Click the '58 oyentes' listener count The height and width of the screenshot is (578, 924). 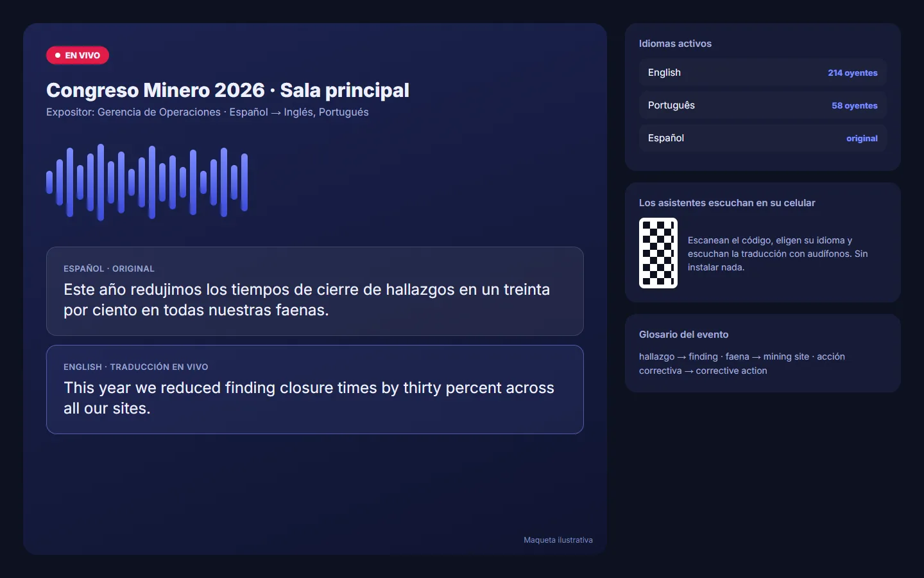click(855, 106)
